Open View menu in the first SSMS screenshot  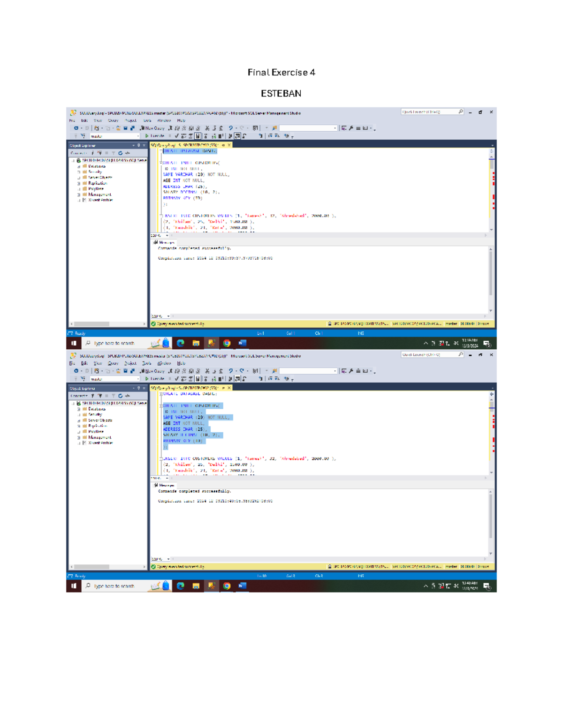pyautogui.click(x=98, y=120)
